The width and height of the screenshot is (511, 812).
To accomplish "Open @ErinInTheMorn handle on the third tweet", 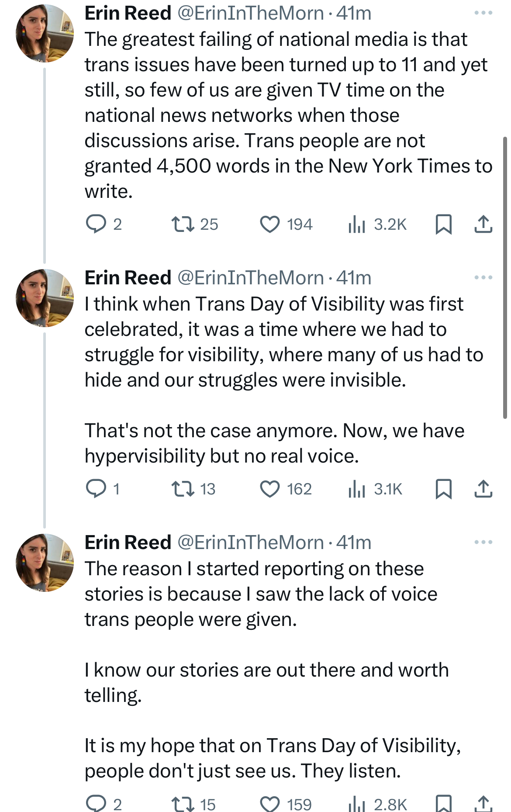I will pyautogui.click(x=250, y=543).
